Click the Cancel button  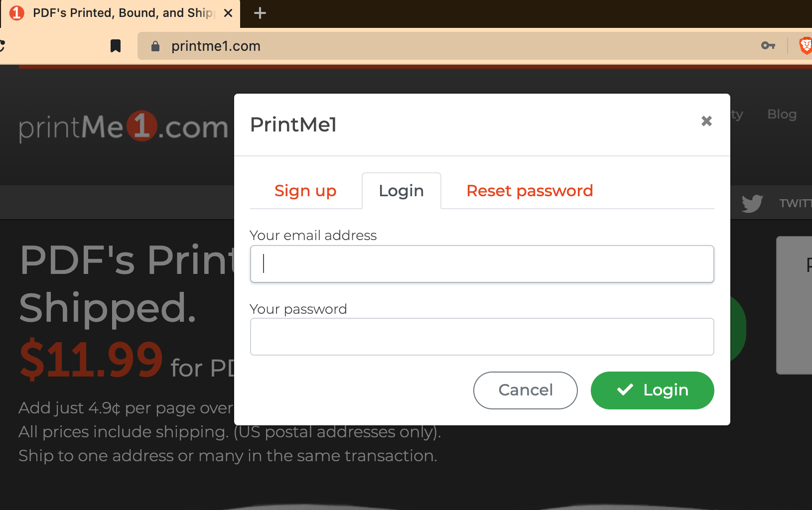(x=525, y=390)
